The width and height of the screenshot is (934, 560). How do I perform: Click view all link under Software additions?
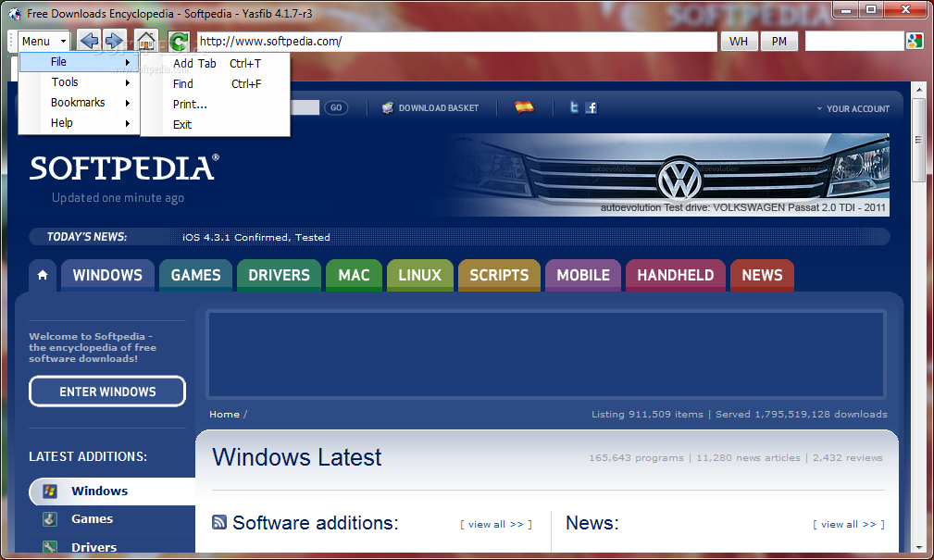coord(495,524)
